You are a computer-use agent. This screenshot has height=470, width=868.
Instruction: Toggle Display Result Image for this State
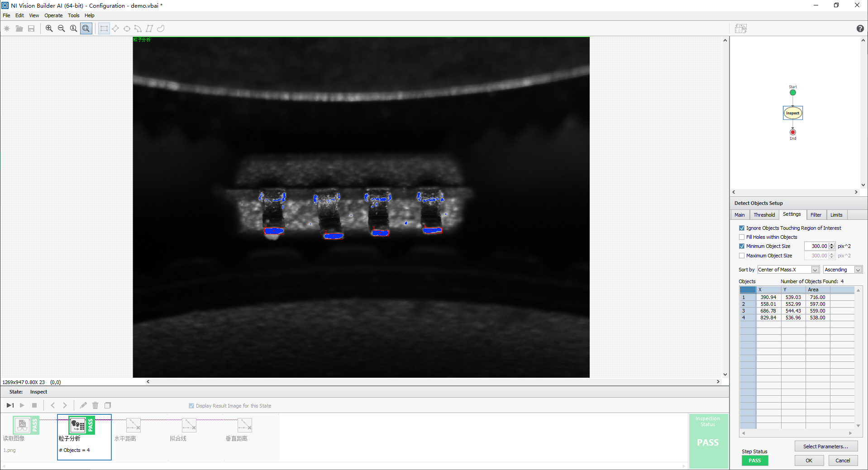[191, 406]
